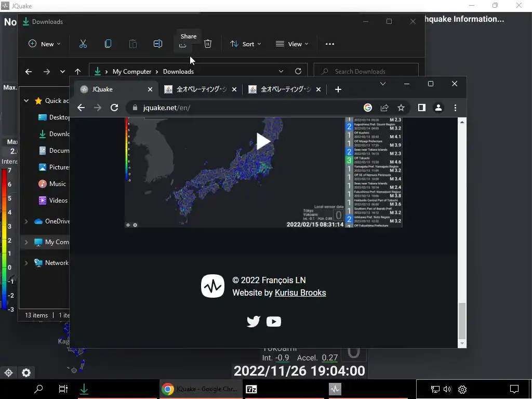Click the Delete trash icon in Downloads window
This screenshot has height=399, width=532.
pyautogui.click(x=208, y=44)
